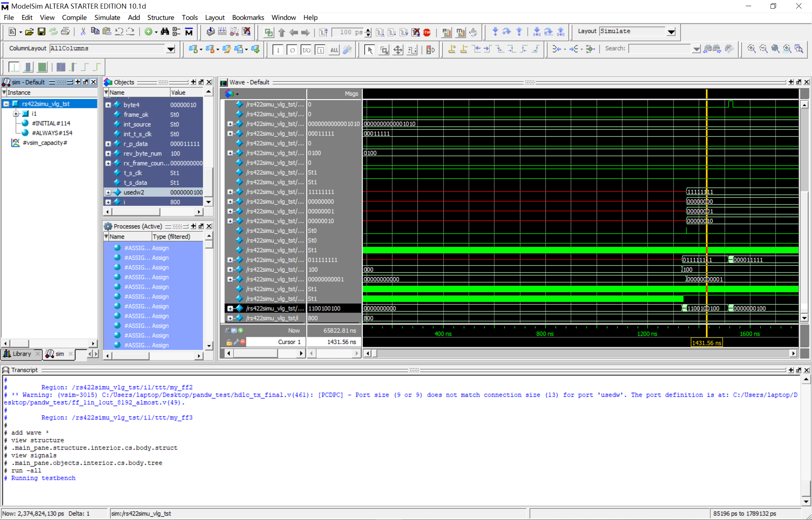Click the Save floppy disk icon
The height and width of the screenshot is (520, 812).
tap(41, 32)
